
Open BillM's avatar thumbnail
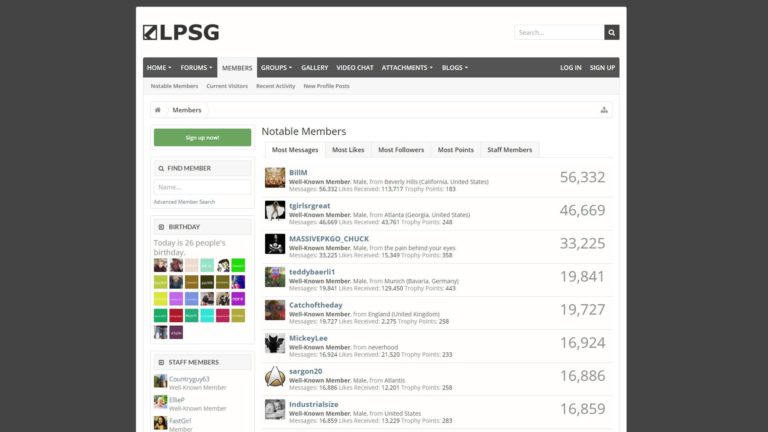275,178
